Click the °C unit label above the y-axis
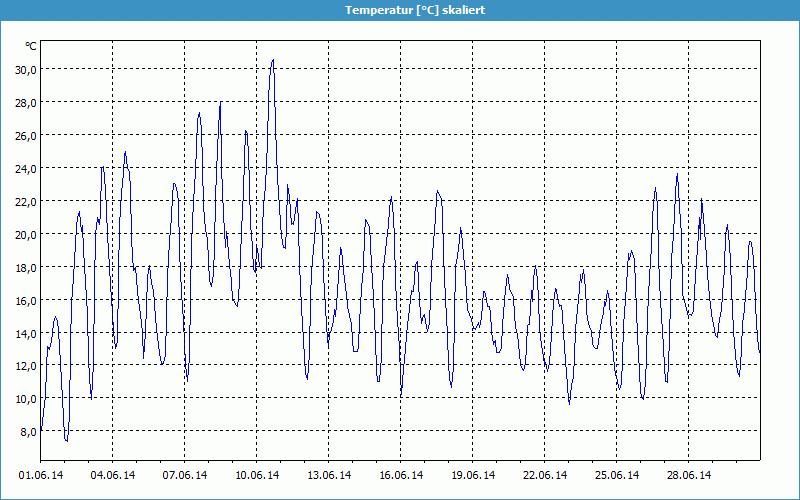The height and width of the screenshot is (500, 800). (x=31, y=46)
